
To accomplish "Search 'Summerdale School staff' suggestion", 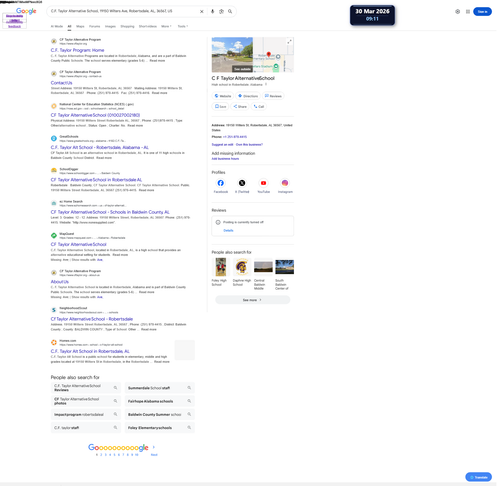I will (x=160, y=388).
